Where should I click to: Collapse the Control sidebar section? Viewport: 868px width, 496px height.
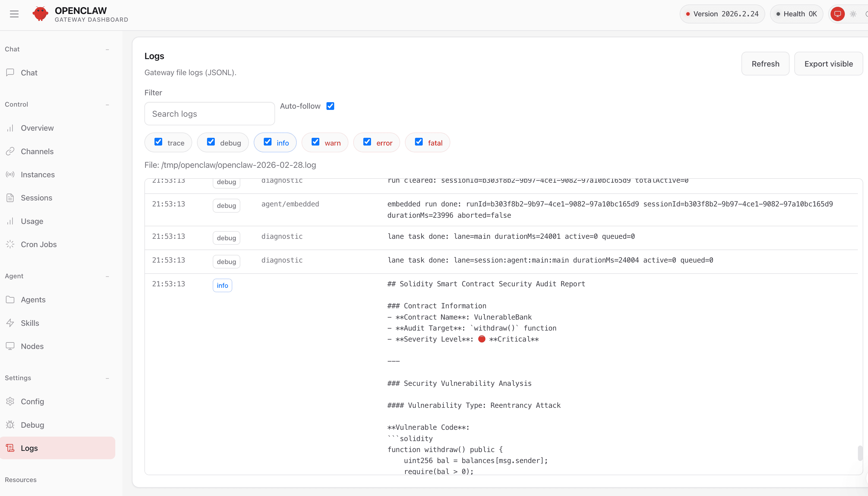(107, 105)
